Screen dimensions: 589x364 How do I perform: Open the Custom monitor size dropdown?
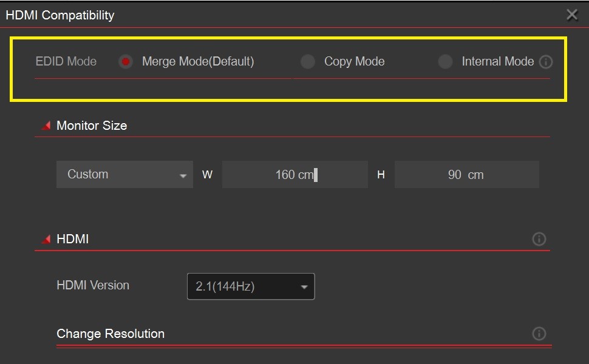124,175
